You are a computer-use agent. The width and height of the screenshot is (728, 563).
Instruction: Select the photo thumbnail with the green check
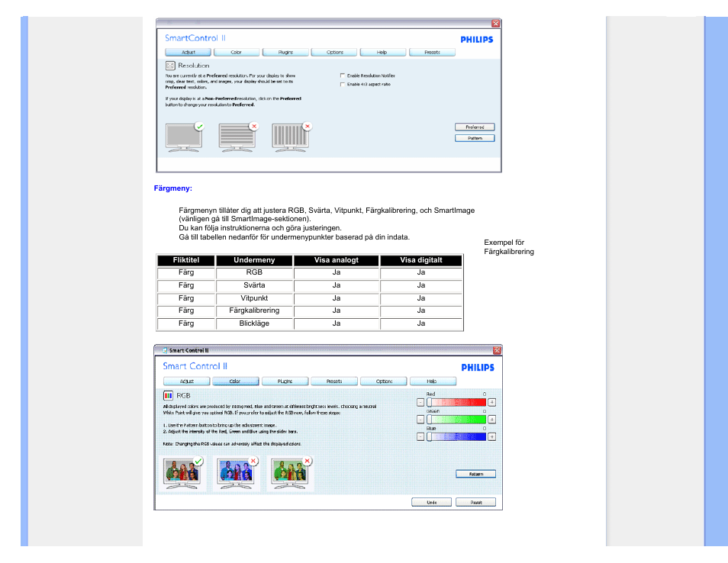(x=182, y=474)
